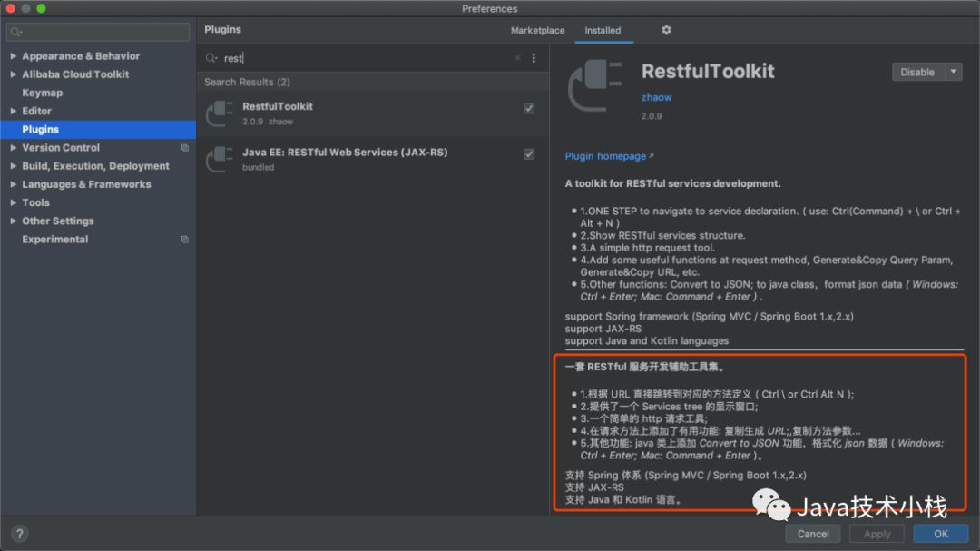Expand Appearance & Behavior section

(13, 56)
